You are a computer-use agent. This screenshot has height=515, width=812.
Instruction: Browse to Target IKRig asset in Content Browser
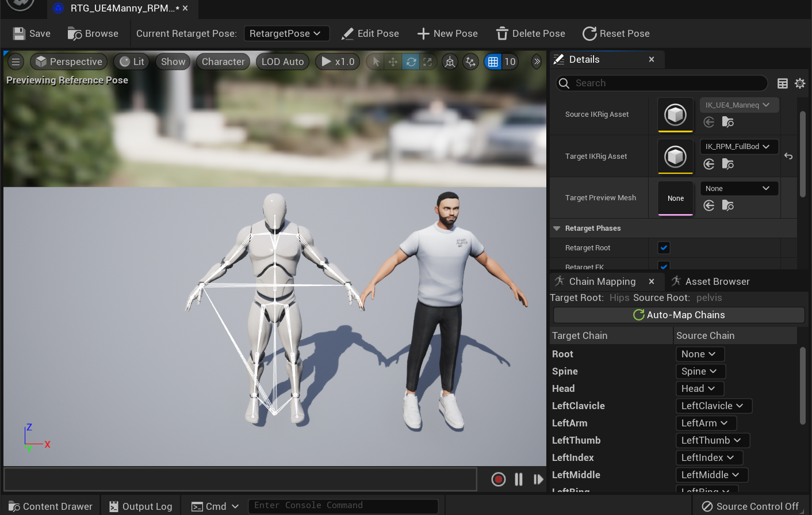[727, 163]
